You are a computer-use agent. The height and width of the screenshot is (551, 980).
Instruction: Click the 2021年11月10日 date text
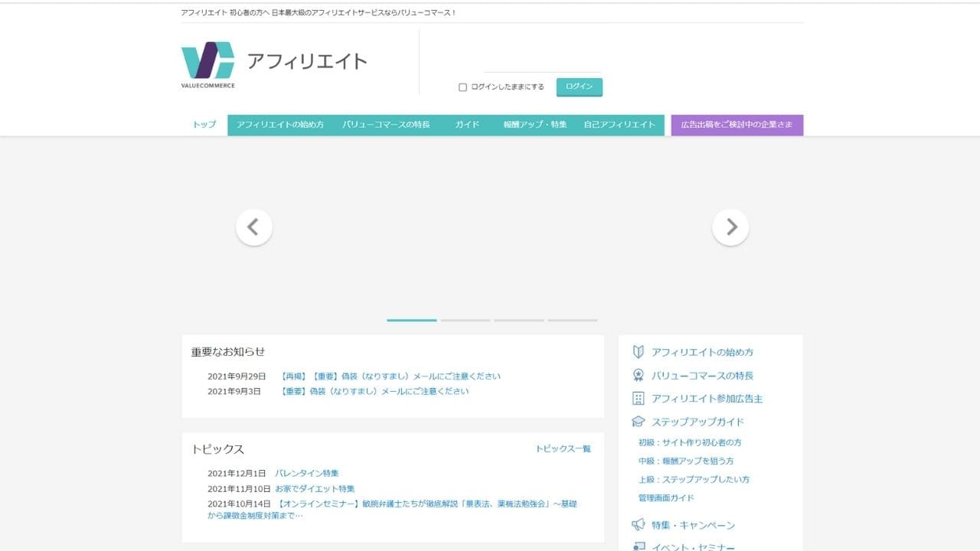pos(239,488)
